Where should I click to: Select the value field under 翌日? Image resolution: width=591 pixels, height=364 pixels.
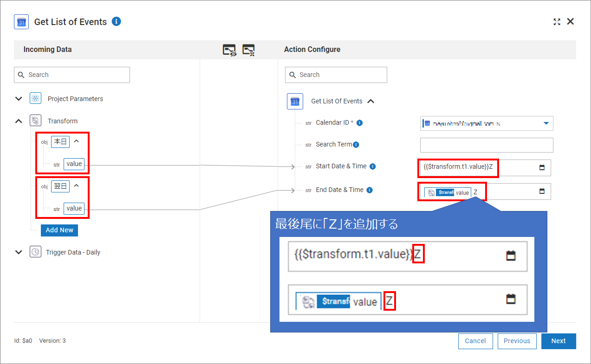(74, 209)
